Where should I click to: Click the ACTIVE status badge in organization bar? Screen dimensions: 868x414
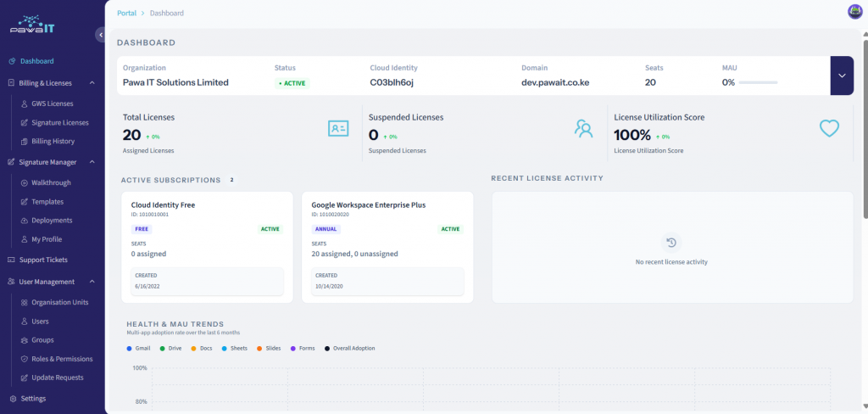292,83
